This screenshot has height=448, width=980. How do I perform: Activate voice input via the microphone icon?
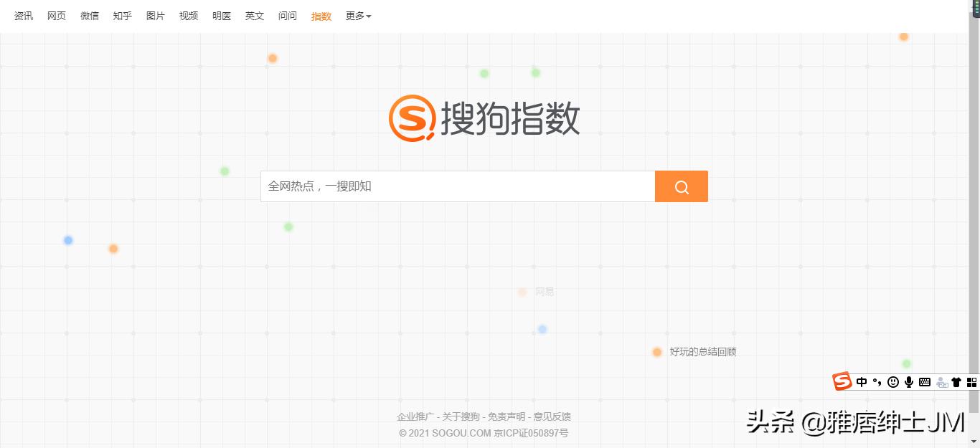click(909, 382)
